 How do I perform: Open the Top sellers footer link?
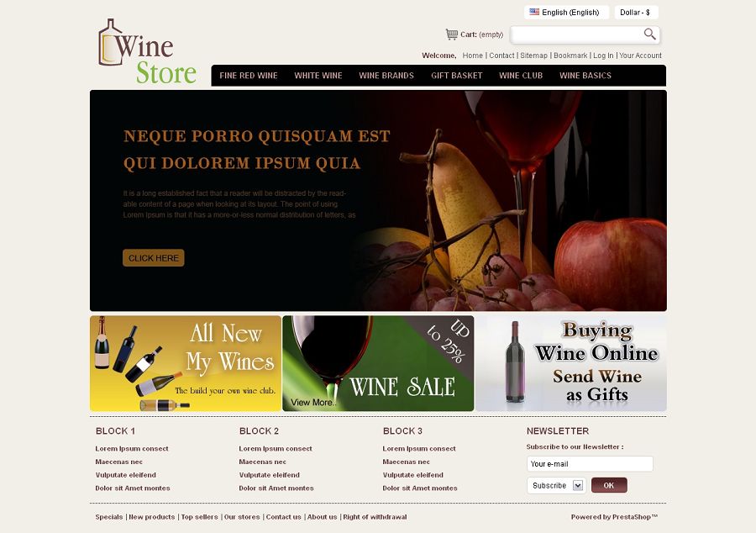(199, 516)
